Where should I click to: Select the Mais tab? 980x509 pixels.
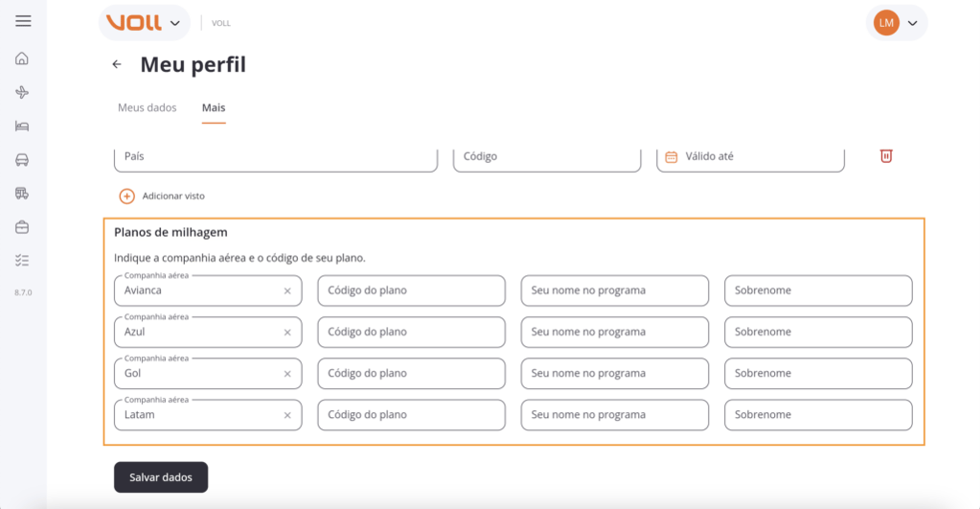214,108
